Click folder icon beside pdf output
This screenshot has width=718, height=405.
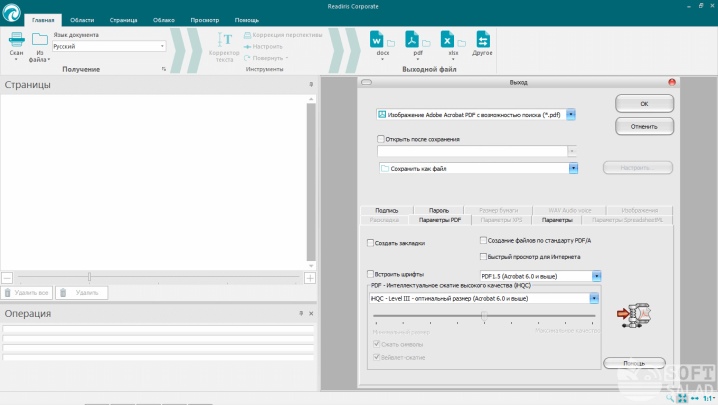click(426, 43)
